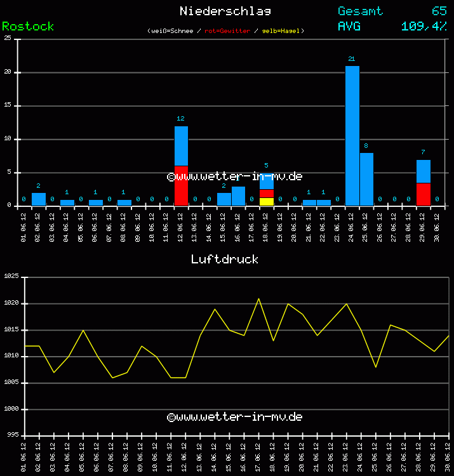Click the blue bar labeled 2 on 02.06.12
454x476 pixels.
click(39, 199)
